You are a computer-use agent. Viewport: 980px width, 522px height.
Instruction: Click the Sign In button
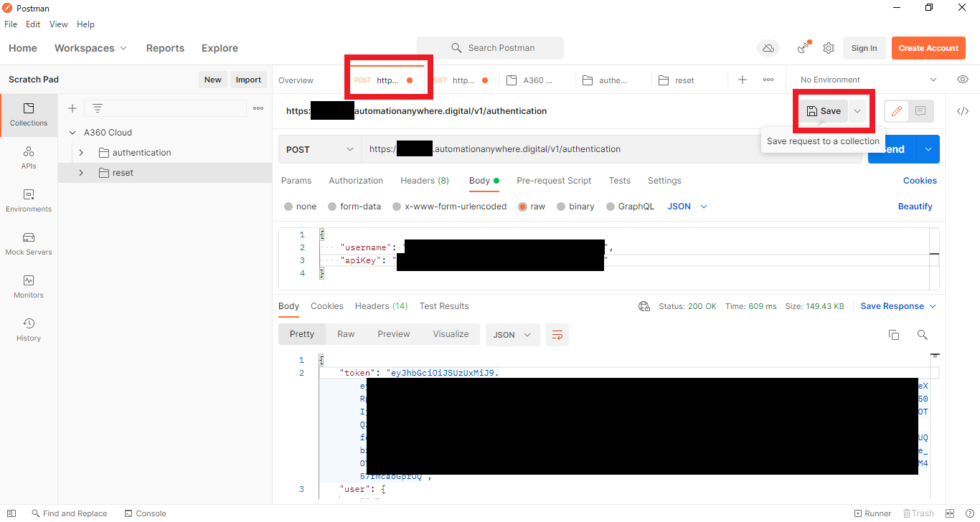(864, 48)
